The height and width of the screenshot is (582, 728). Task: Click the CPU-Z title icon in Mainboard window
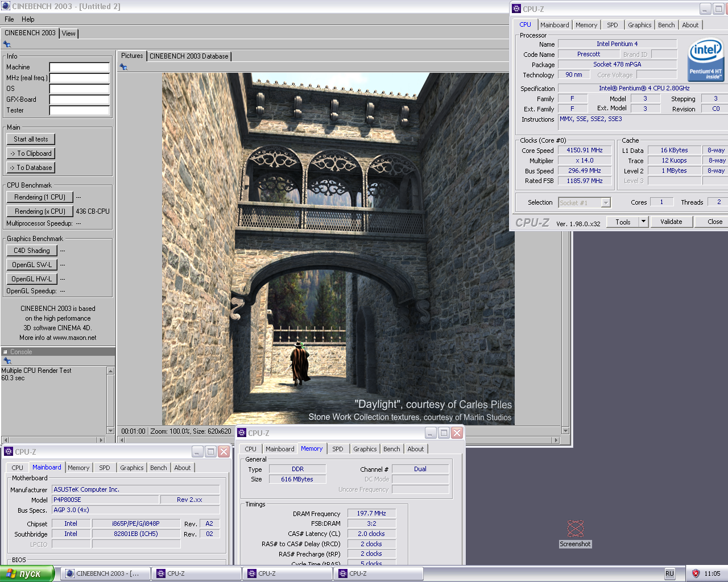[x=9, y=452]
